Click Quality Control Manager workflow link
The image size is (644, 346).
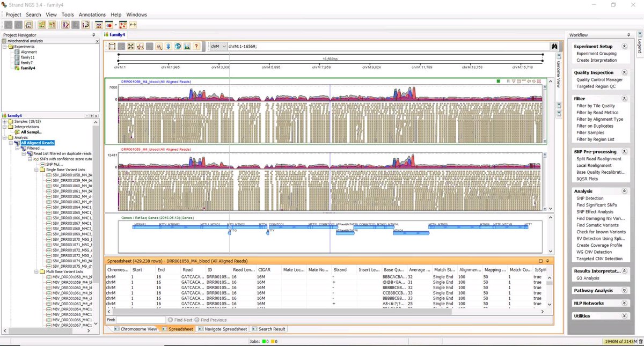pos(599,79)
